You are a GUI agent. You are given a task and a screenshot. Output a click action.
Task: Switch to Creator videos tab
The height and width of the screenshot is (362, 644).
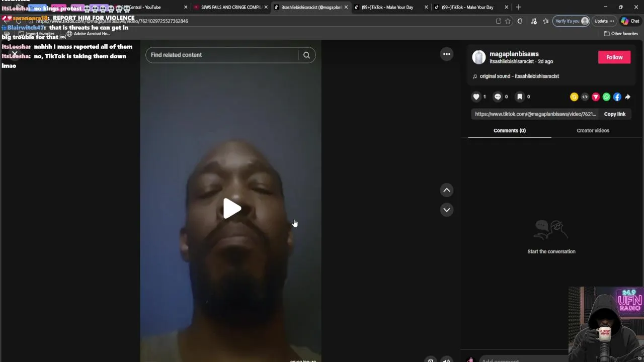pos(593,131)
